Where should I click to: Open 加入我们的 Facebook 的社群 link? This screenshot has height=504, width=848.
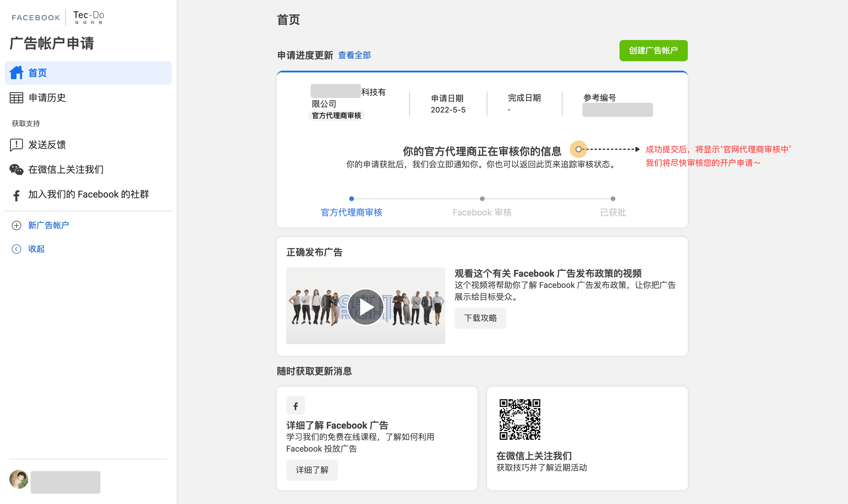88,194
